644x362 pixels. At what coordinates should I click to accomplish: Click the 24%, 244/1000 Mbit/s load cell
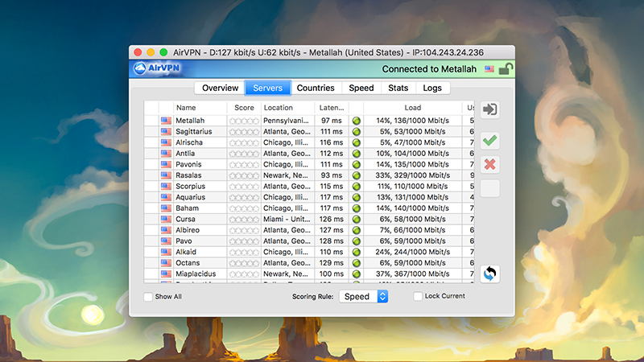point(412,252)
